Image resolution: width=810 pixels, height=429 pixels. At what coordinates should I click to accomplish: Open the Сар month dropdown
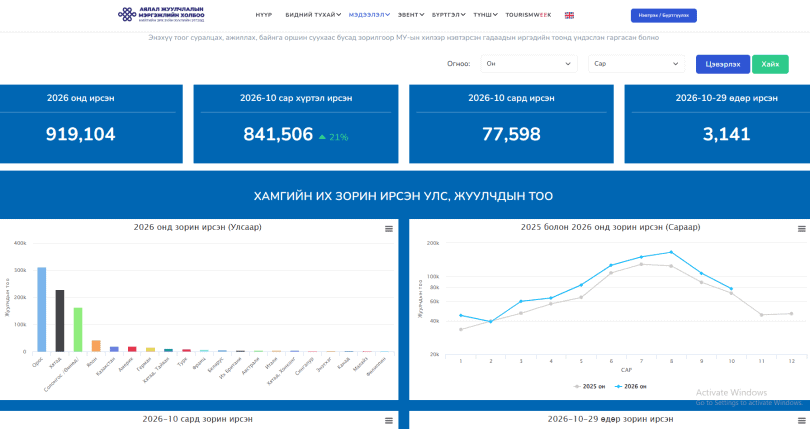[x=636, y=64]
